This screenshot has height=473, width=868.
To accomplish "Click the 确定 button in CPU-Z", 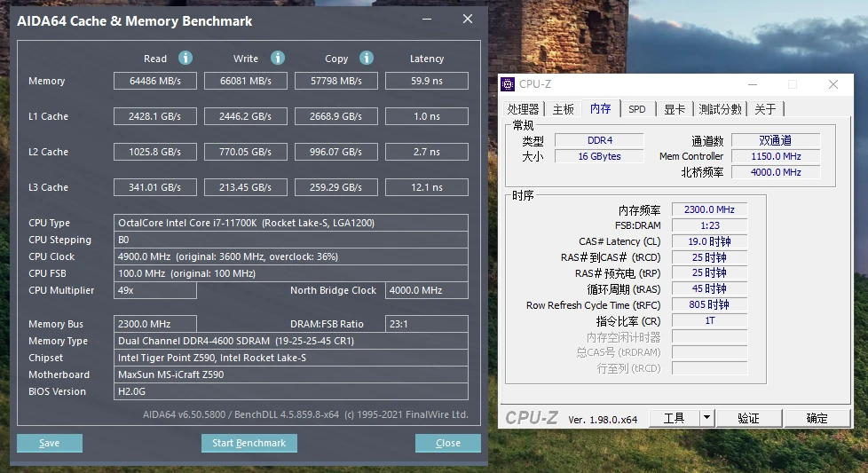I will [x=817, y=418].
